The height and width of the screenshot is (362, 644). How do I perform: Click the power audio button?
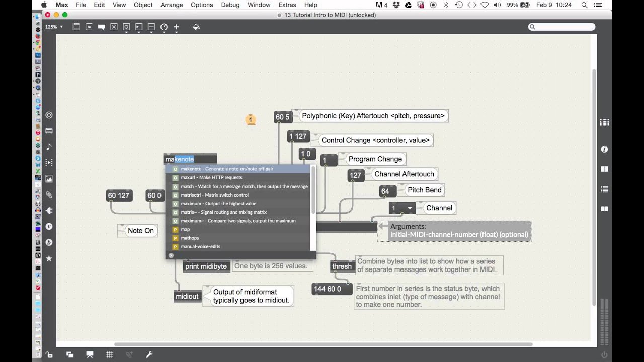pyautogui.click(x=604, y=354)
